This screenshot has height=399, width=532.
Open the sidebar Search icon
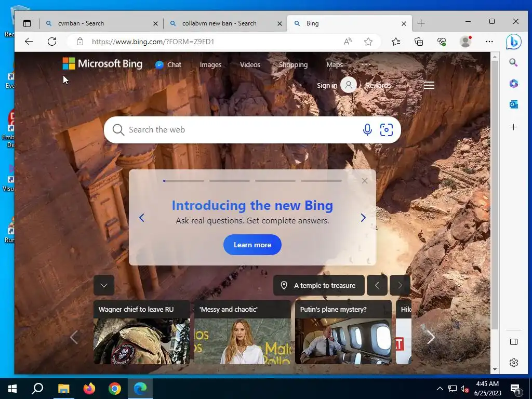tap(513, 62)
